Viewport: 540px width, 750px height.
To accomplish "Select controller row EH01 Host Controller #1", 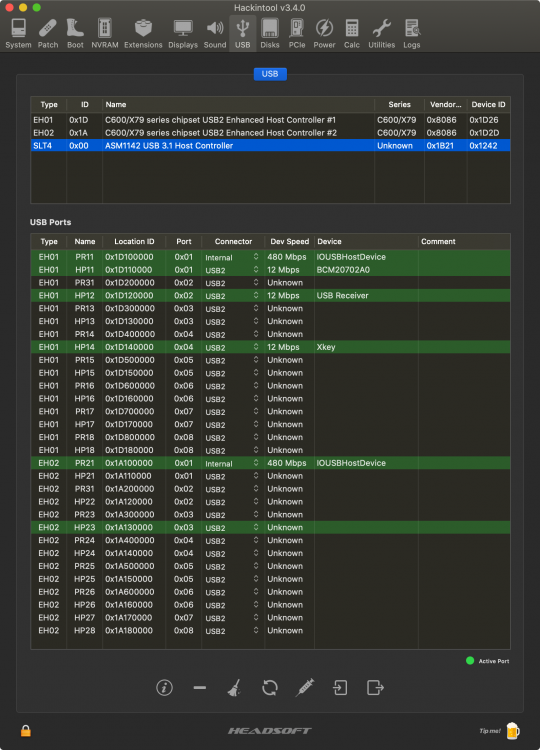I will coord(270,120).
